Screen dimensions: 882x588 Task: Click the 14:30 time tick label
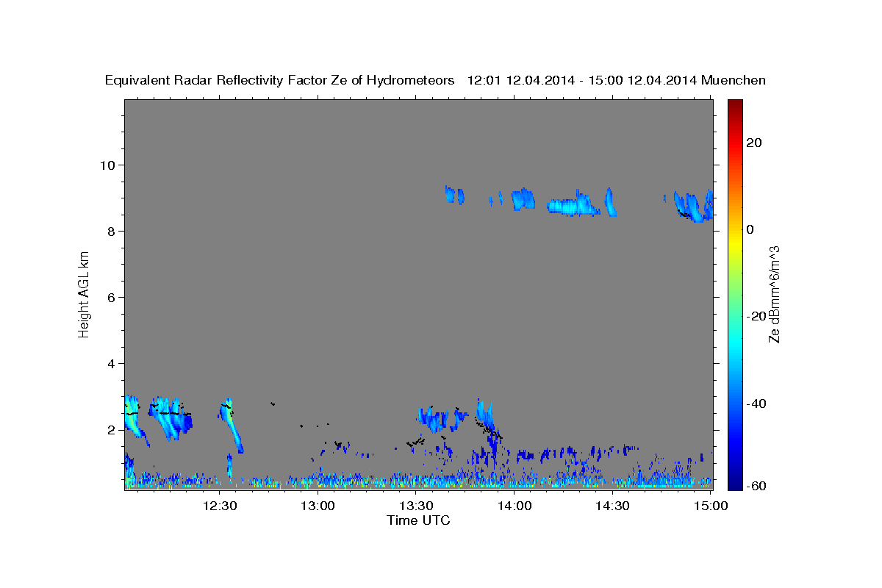(x=612, y=506)
